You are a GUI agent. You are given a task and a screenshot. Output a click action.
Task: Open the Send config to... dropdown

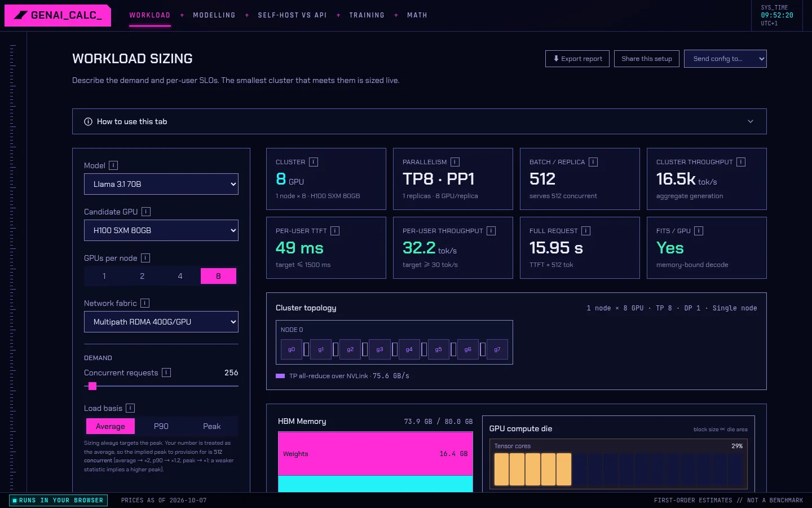pyautogui.click(x=725, y=59)
